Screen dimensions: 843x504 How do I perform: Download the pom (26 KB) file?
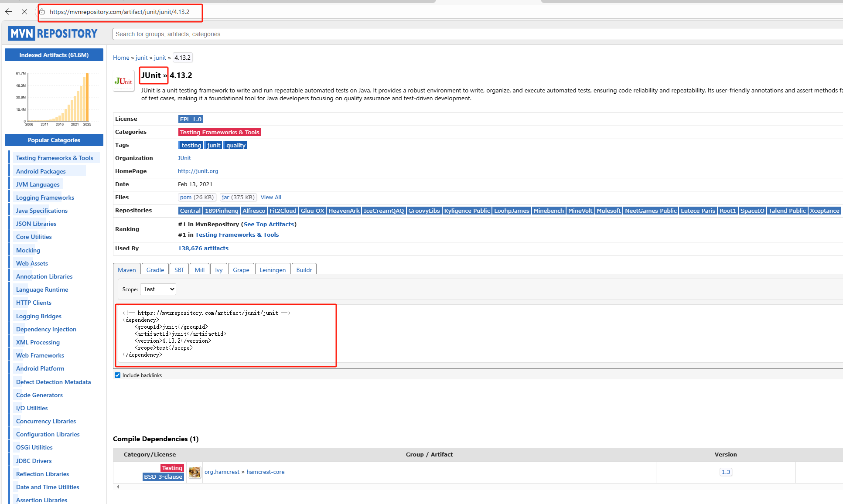pyautogui.click(x=197, y=197)
